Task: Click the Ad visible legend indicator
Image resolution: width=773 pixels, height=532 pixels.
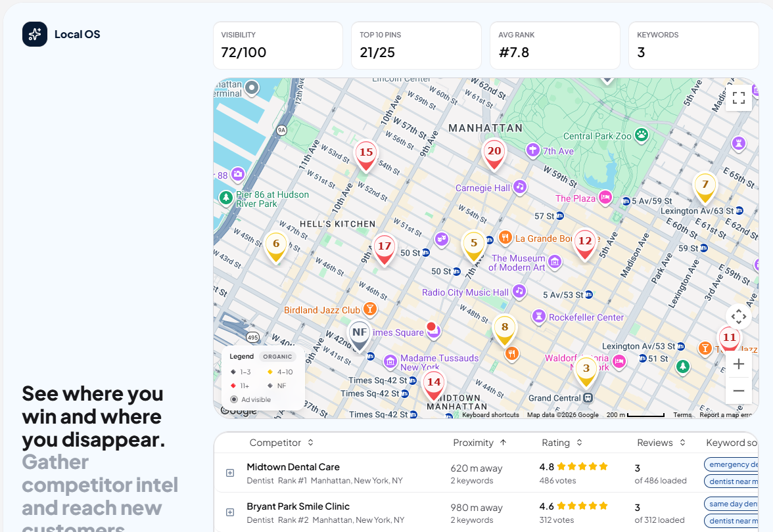Action: (x=251, y=399)
